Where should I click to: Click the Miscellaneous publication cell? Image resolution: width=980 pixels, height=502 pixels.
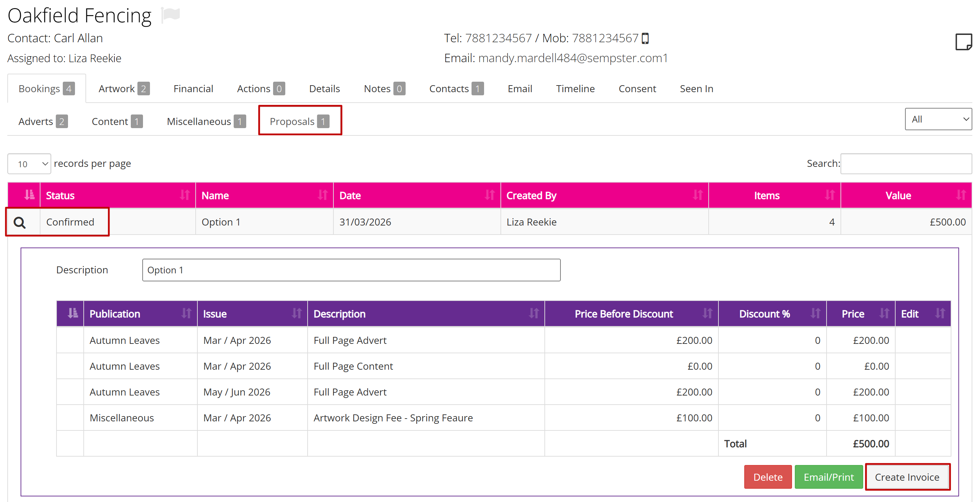[x=141, y=418]
